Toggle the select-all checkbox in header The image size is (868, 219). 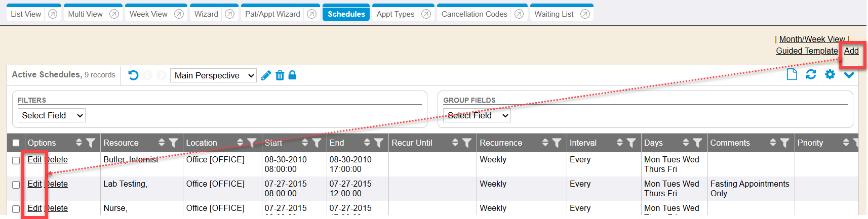(x=16, y=143)
